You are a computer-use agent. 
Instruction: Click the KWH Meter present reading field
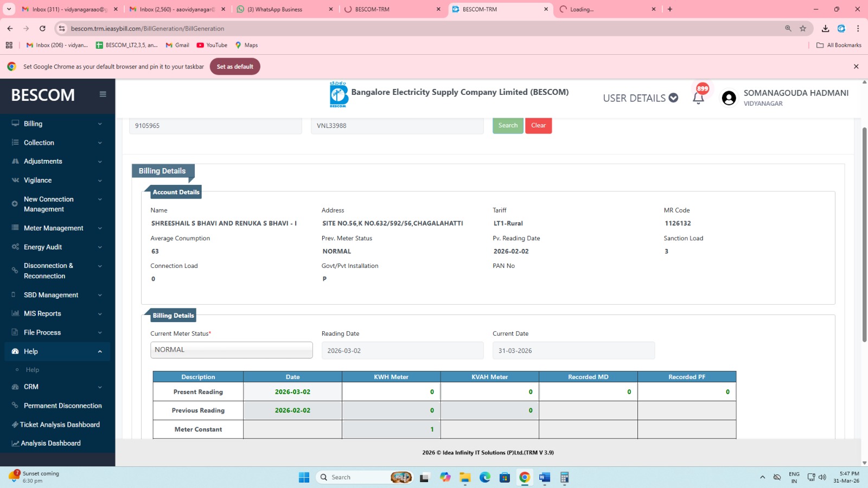(x=391, y=392)
